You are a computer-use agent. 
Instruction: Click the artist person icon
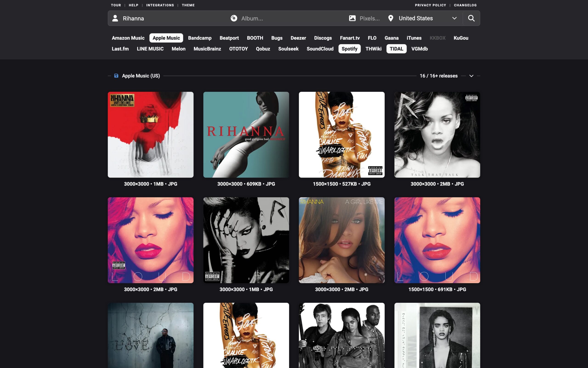click(115, 18)
